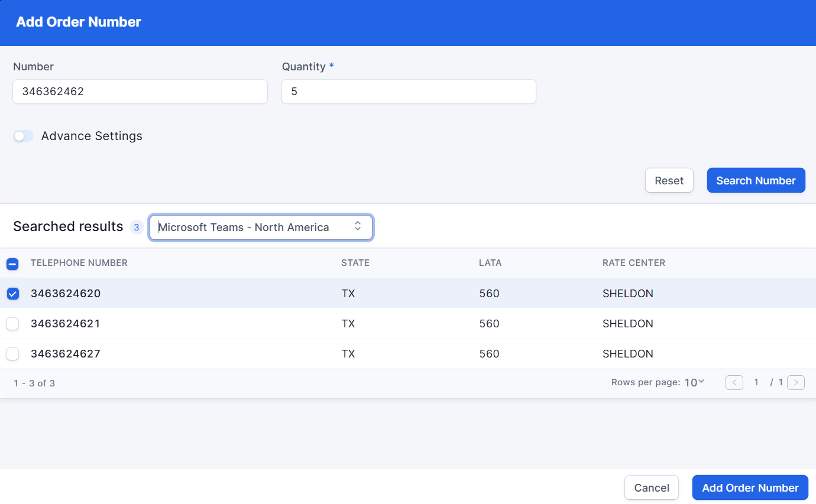Viewport: 816px width, 504px height.
Task: Focus the Number input field
Action: (140, 92)
